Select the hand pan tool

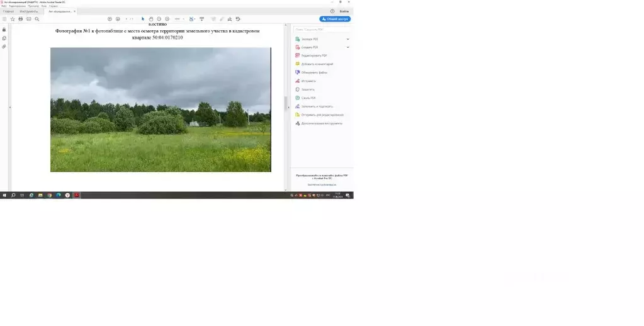coord(150,19)
